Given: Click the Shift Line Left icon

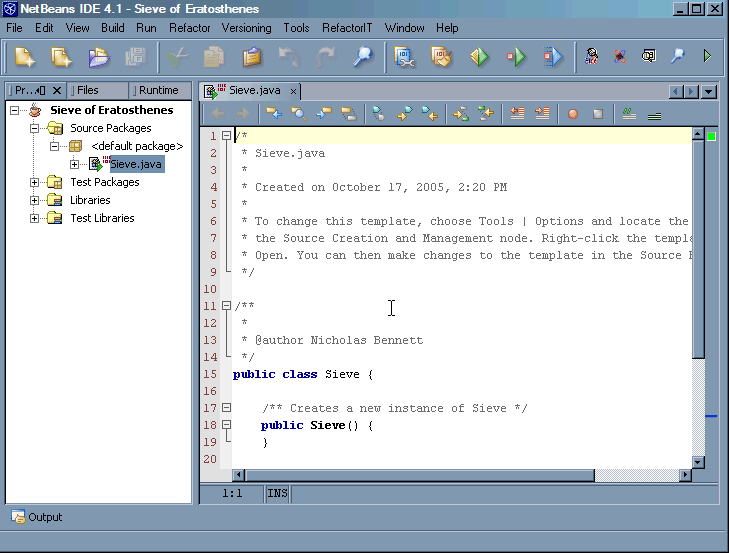Looking at the screenshot, I should point(517,113).
